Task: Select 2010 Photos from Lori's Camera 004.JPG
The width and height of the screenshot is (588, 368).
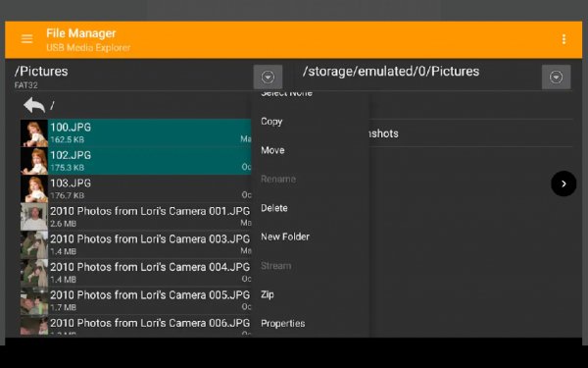Action: point(136,273)
